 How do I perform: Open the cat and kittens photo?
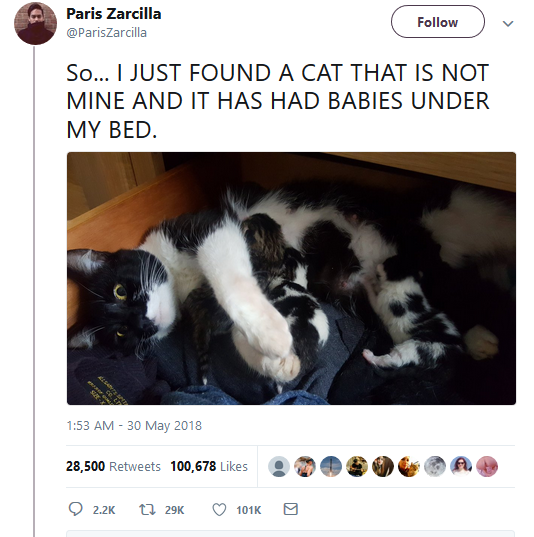pyautogui.click(x=291, y=278)
